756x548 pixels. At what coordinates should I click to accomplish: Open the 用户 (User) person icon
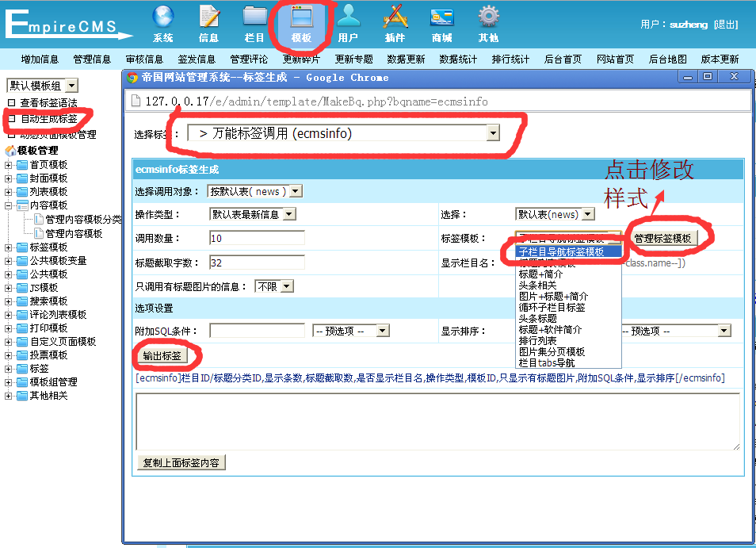348,17
